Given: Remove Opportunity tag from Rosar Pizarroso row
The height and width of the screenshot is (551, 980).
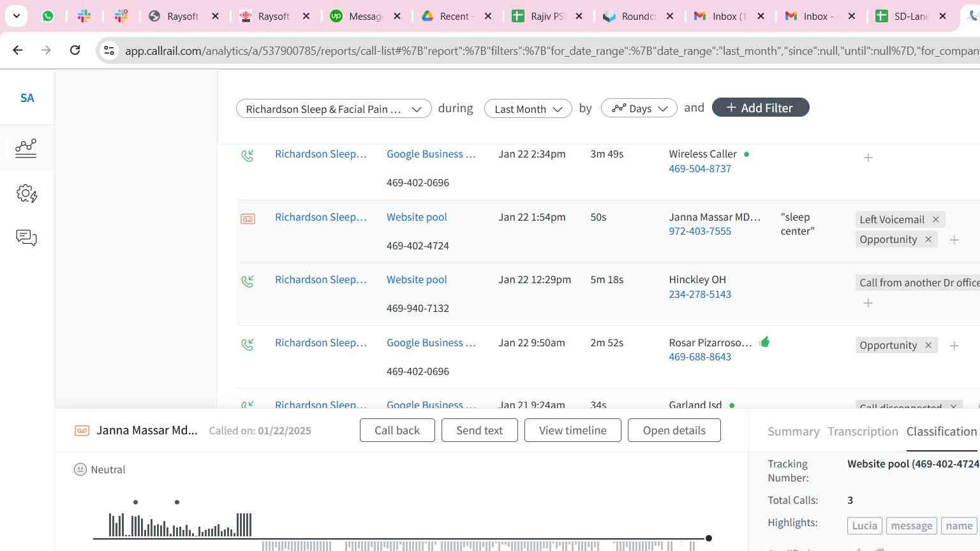Looking at the screenshot, I should 928,345.
